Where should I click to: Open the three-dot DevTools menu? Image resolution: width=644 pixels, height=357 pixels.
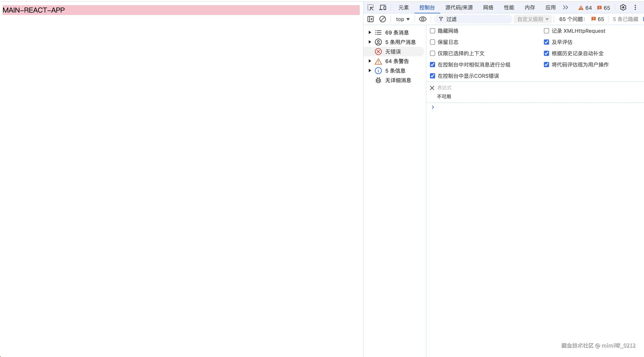[x=635, y=8]
